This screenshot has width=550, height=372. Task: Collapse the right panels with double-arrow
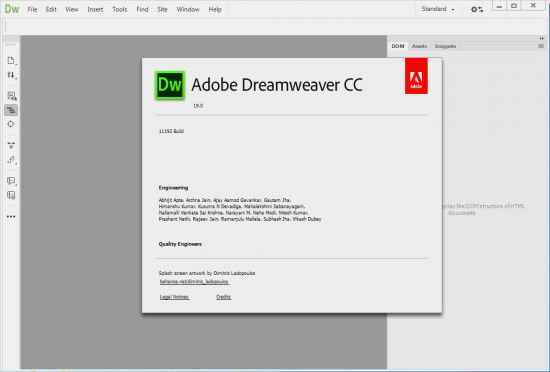[542, 38]
